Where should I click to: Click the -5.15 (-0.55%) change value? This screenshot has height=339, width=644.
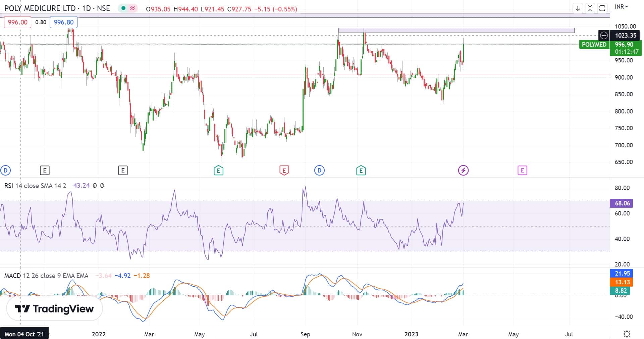(x=275, y=9)
